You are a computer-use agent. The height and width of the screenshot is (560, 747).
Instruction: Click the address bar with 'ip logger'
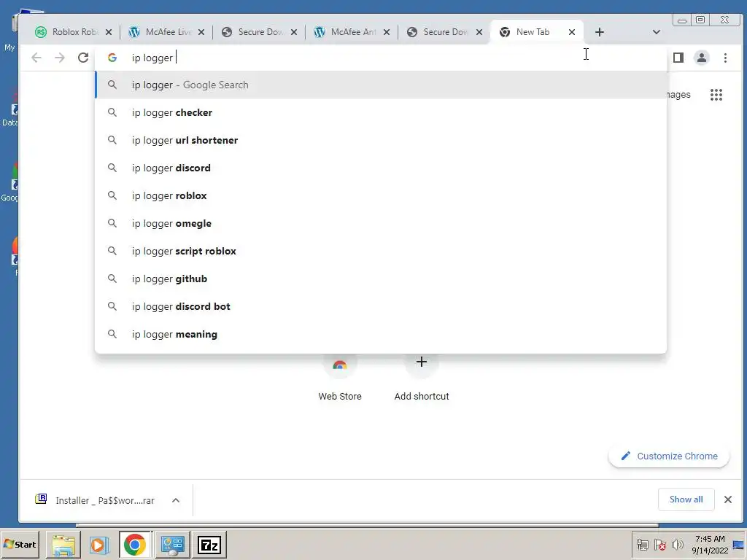tap(381, 58)
